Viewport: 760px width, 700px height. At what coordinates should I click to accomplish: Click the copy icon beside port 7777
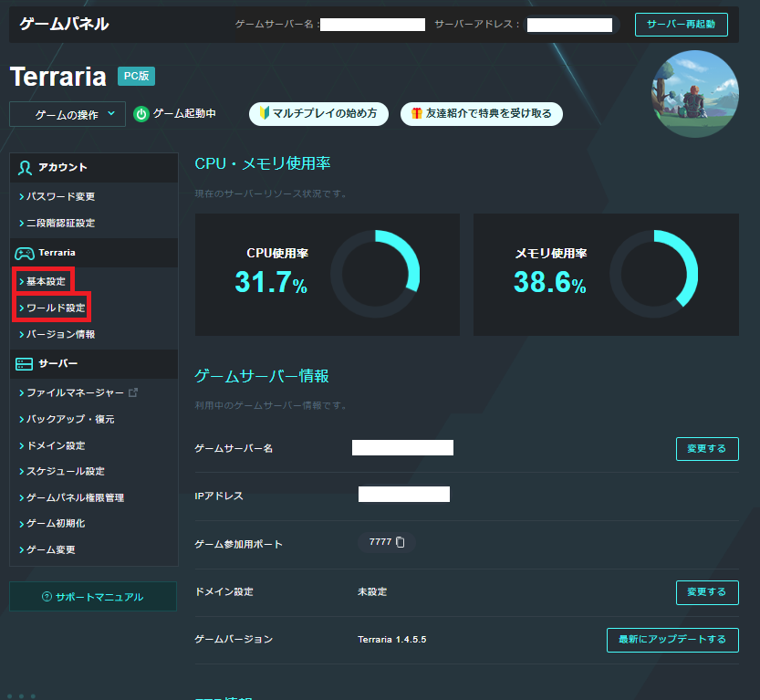[401, 542]
